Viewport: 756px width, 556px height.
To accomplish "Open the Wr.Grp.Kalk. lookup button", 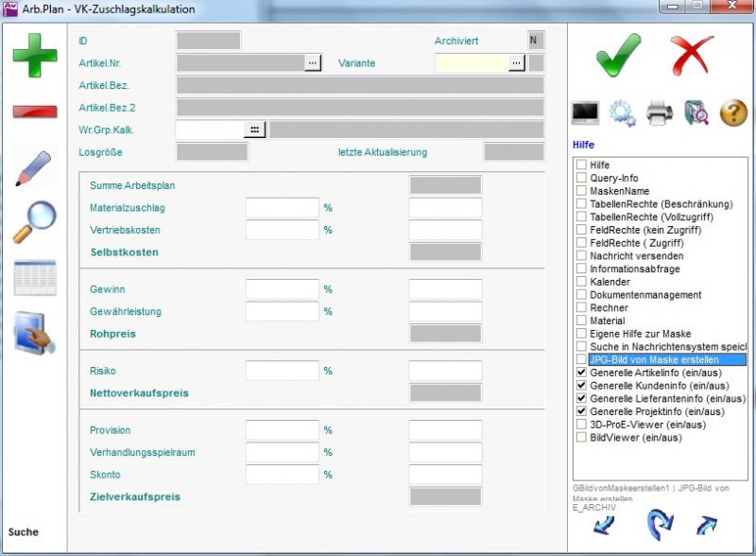I will pyautogui.click(x=254, y=130).
